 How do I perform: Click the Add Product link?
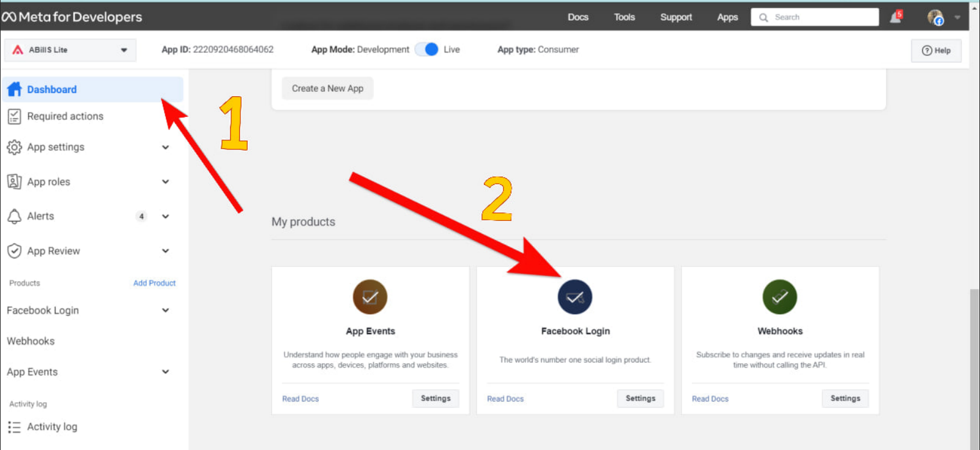(154, 283)
